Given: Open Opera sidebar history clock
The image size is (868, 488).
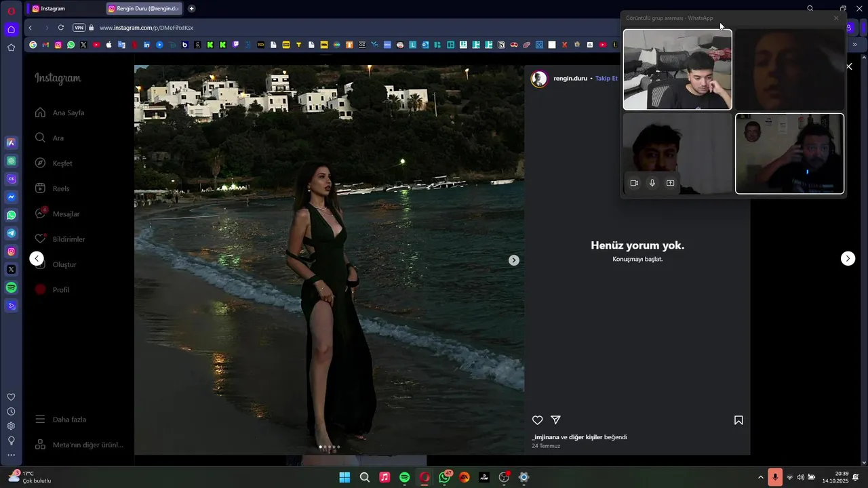Looking at the screenshot, I should click(11, 411).
